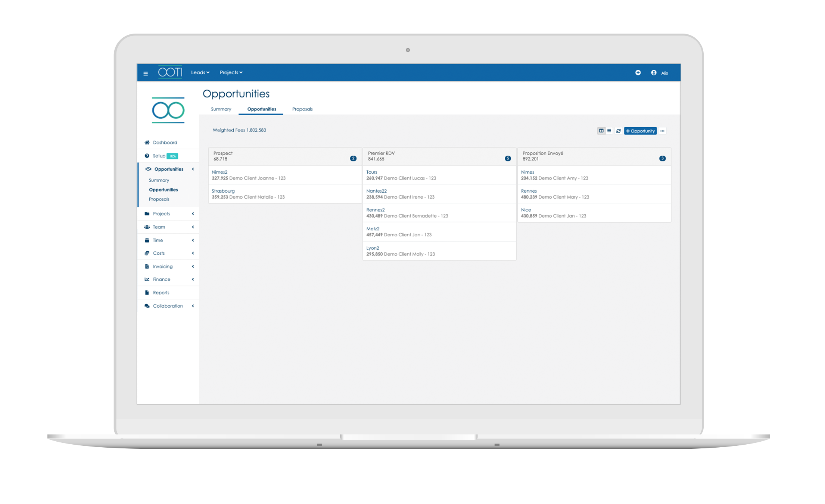Open the Nimes2 opportunity
Image resolution: width=825 pixels, height=504 pixels.
pyautogui.click(x=285, y=175)
